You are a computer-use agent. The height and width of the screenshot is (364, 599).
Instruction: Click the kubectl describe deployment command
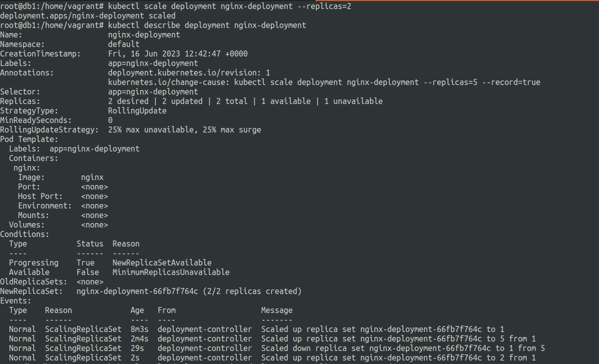[207, 25]
